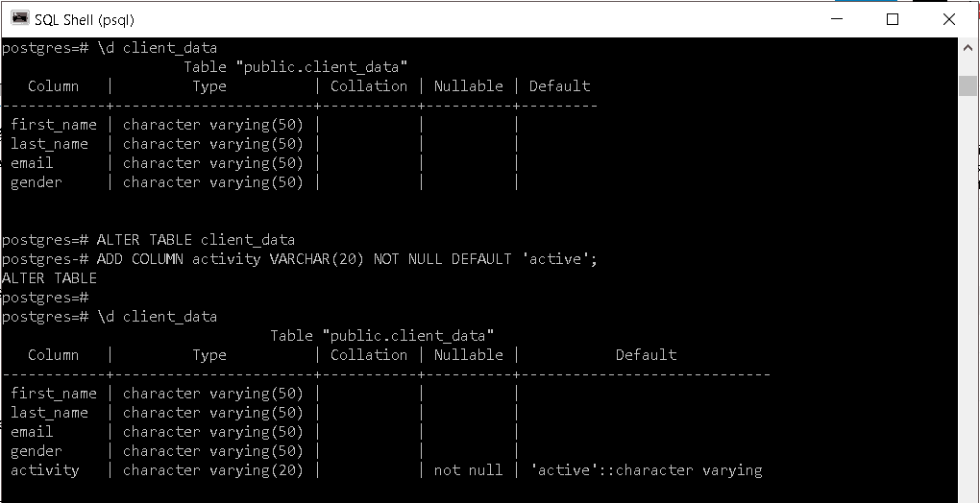Click the scrollbar up arrow

pos(968,47)
